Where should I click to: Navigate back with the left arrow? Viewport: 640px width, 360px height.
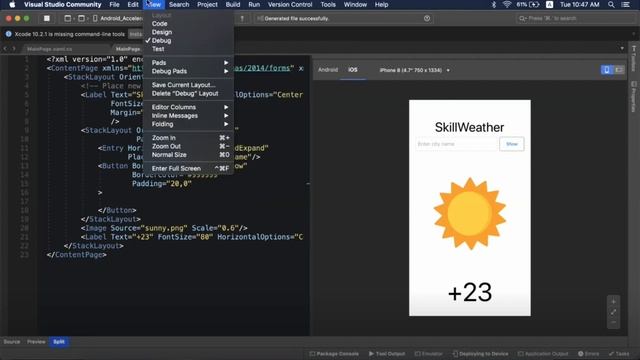(5, 49)
